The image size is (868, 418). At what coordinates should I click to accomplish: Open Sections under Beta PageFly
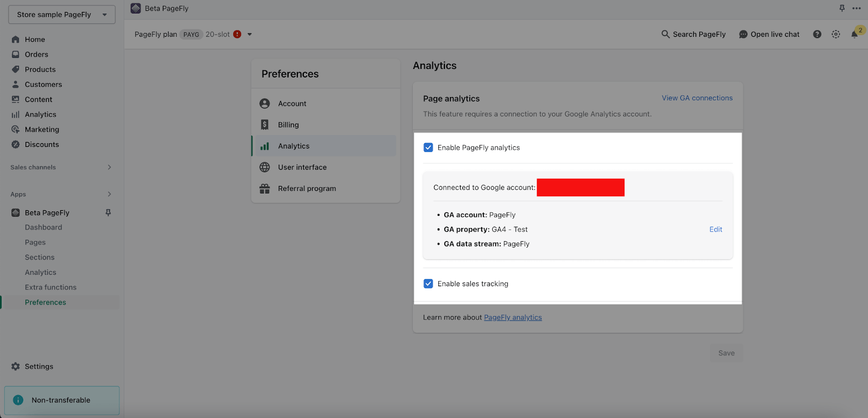pyautogui.click(x=40, y=258)
